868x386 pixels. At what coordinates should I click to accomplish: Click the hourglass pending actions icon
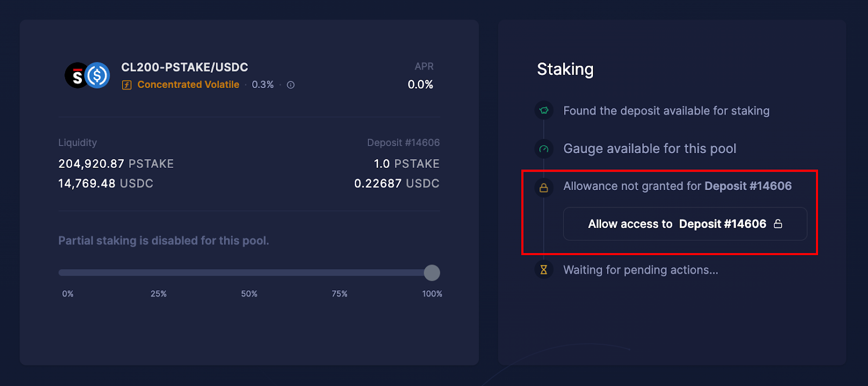click(x=544, y=269)
